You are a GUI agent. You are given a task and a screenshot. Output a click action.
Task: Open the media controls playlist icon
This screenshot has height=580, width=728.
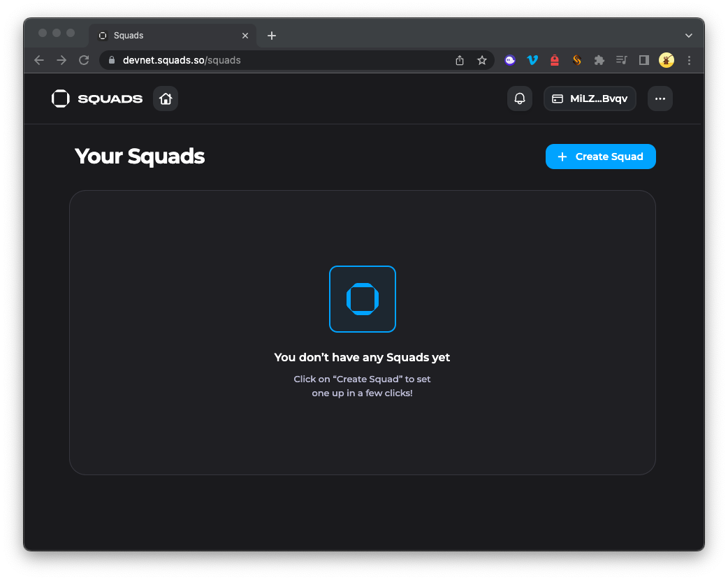click(x=622, y=60)
